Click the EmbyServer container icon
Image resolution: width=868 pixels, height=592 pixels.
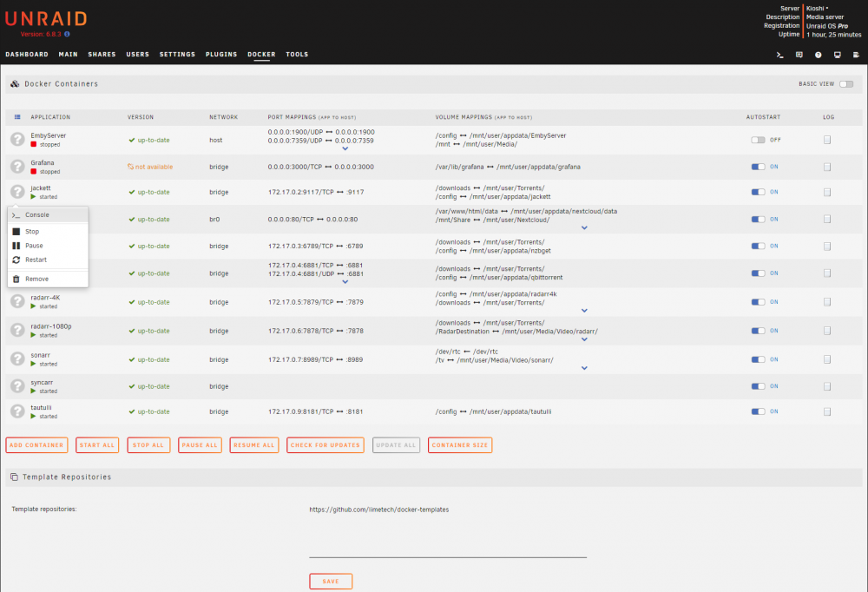pos(17,139)
